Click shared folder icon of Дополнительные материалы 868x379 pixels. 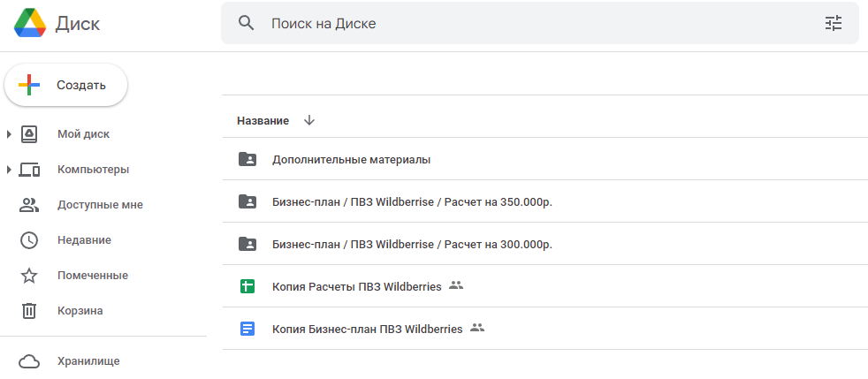(247, 159)
